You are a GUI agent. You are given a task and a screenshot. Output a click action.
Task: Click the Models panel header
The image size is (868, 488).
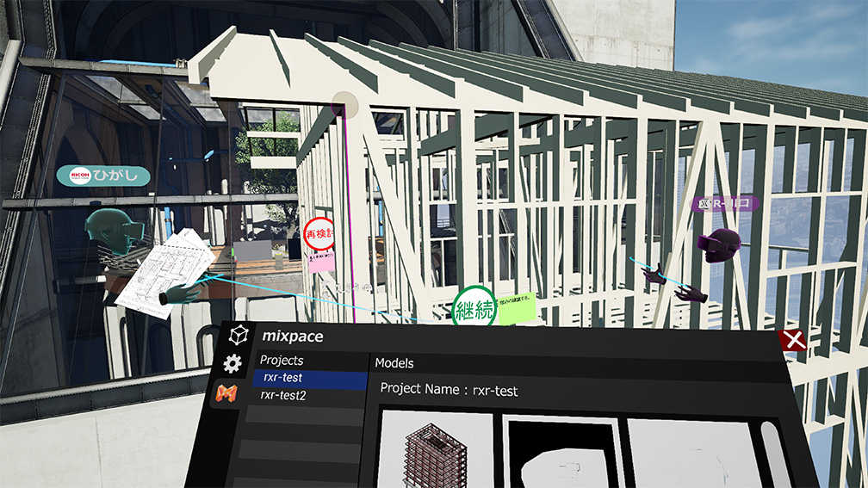click(x=394, y=363)
